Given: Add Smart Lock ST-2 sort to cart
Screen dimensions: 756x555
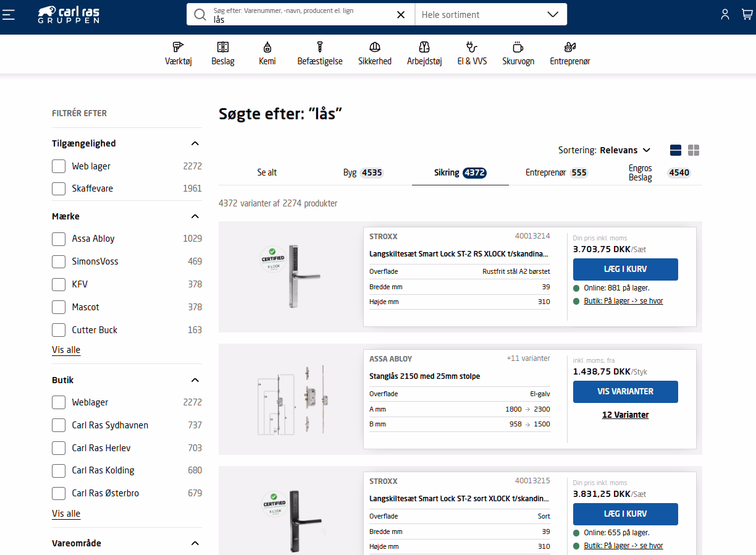Looking at the screenshot, I should (625, 514).
